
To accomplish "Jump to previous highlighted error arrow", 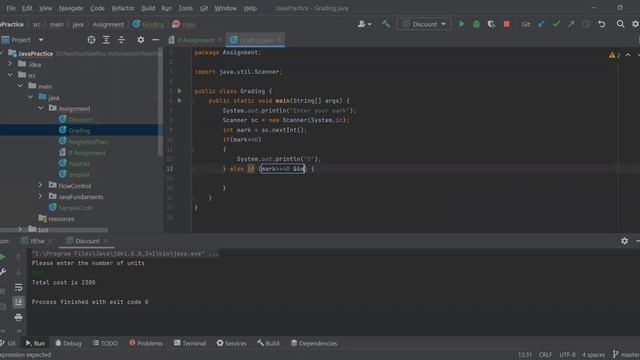I will point(628,55).
